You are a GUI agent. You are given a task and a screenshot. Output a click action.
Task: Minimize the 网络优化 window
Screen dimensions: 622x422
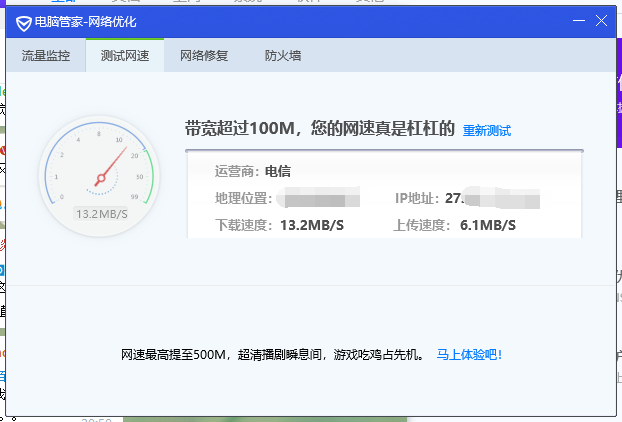pos(579,21)
